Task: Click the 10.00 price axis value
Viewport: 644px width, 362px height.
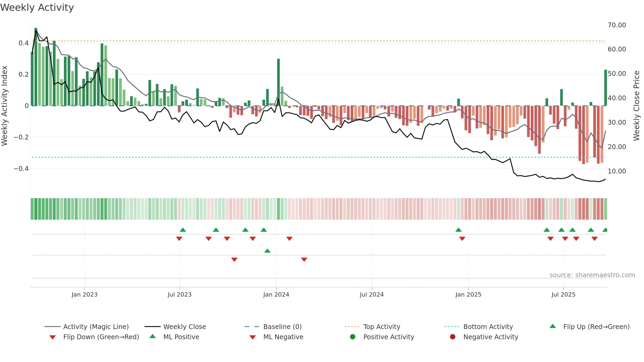Action: [x=617, y=171]
